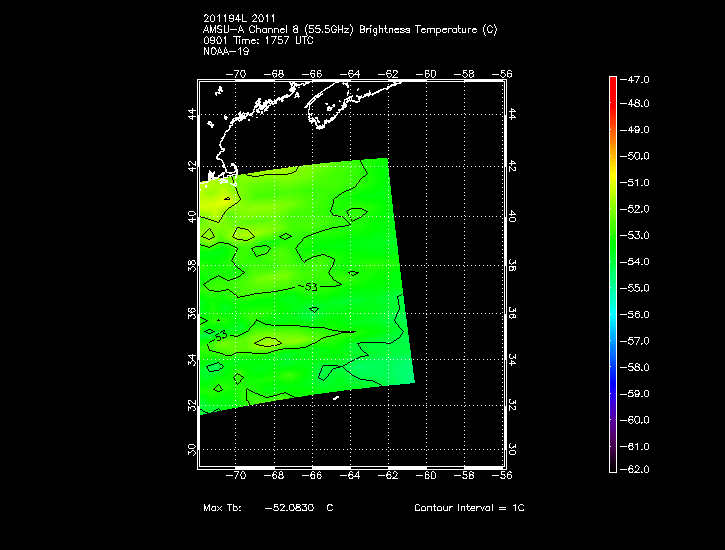Click the top axis longitude label '-64'
The image size is (725, 550).
click(350, 74)
